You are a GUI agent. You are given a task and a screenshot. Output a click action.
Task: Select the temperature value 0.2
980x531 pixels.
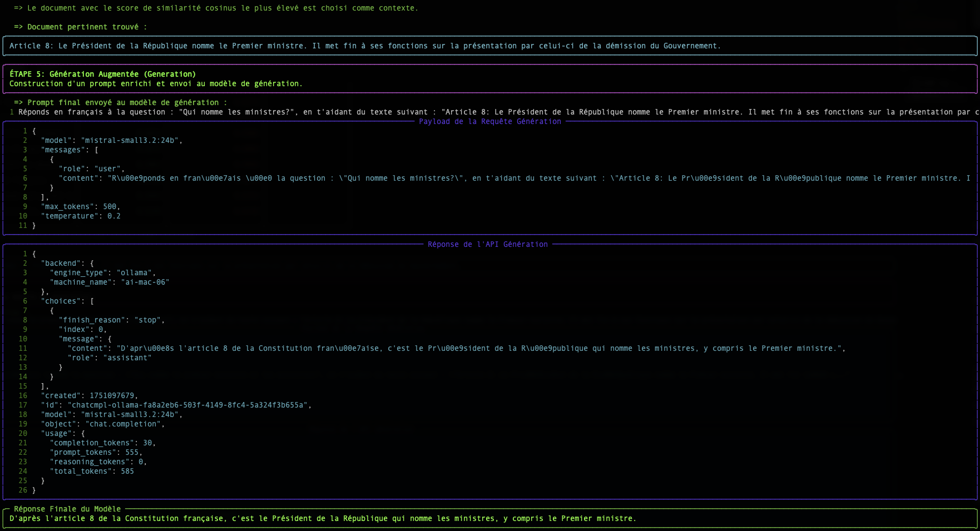point(113,216)
